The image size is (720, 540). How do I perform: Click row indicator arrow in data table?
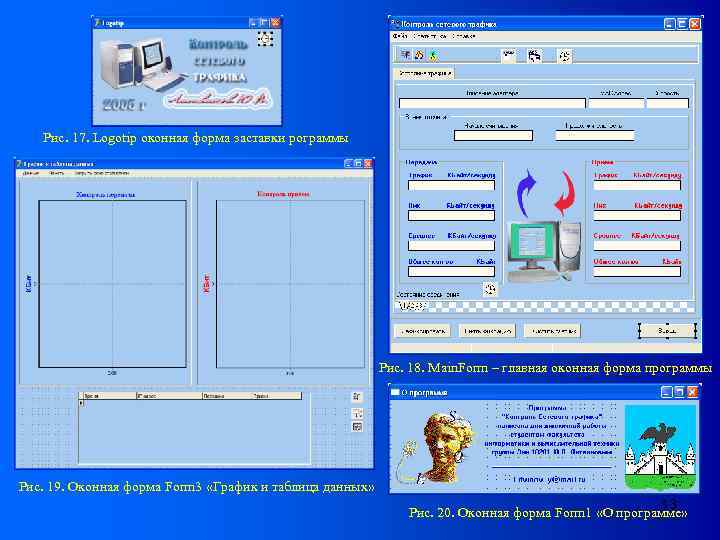[x=81, y=403]
